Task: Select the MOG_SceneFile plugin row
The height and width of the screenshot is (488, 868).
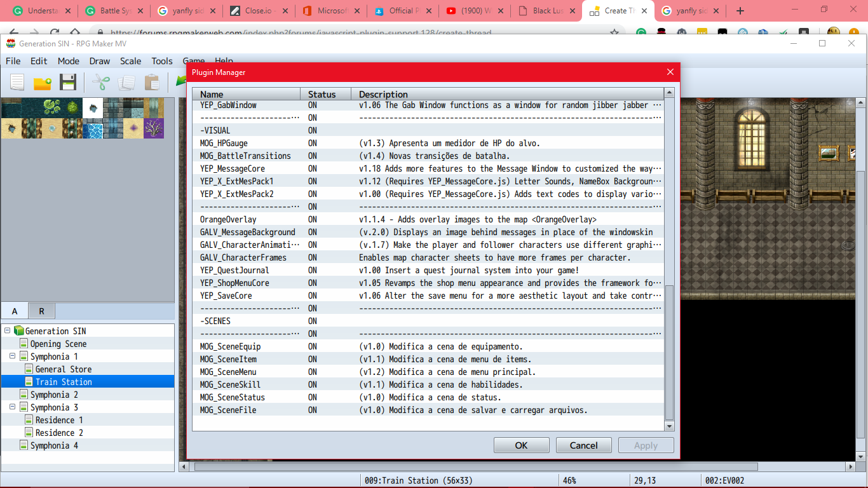Action: (x=429, y=410)
